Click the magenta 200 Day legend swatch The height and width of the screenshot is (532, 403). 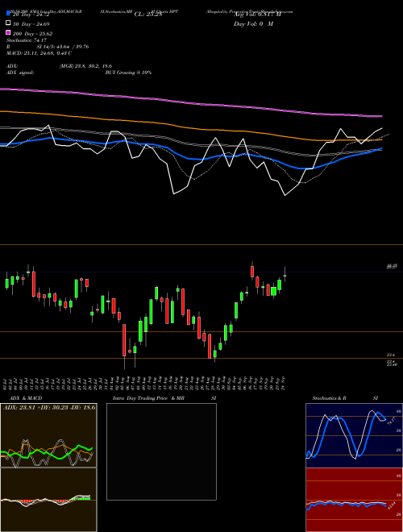click(x=9, y=32)
